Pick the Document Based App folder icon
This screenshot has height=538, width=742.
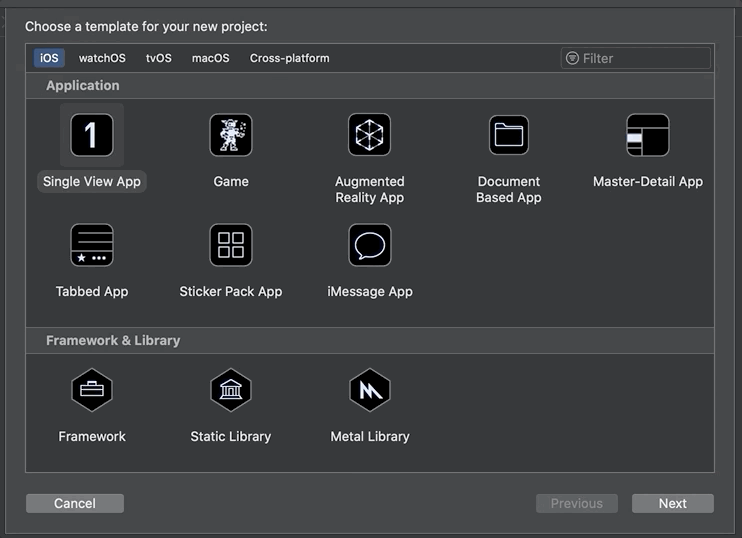[x=509, y=135]
